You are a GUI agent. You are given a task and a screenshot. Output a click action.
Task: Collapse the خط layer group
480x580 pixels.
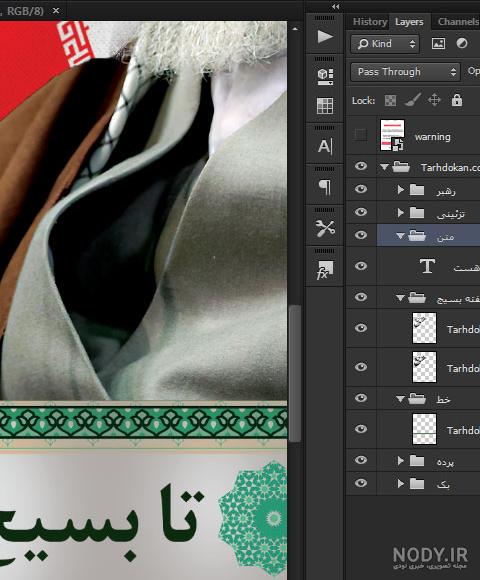point(400,399)
